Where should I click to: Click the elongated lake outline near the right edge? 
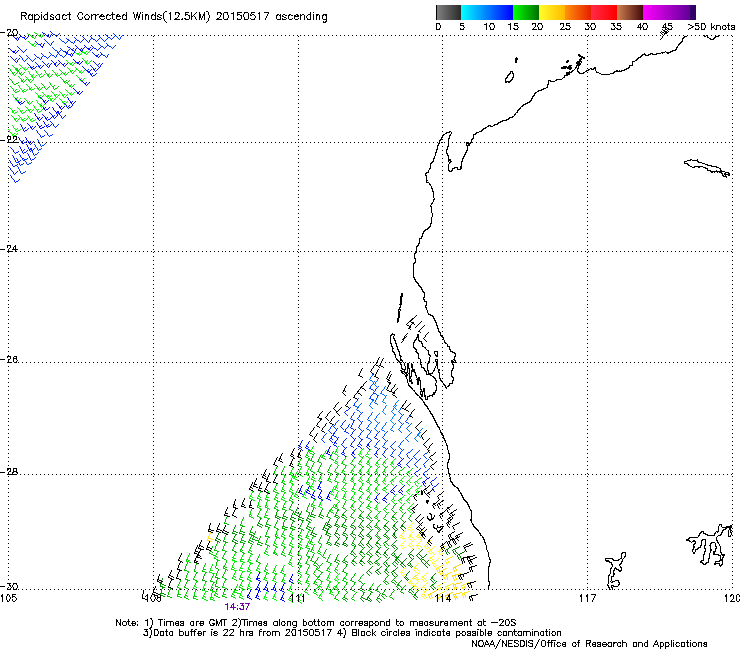click(x=707, y=168)
